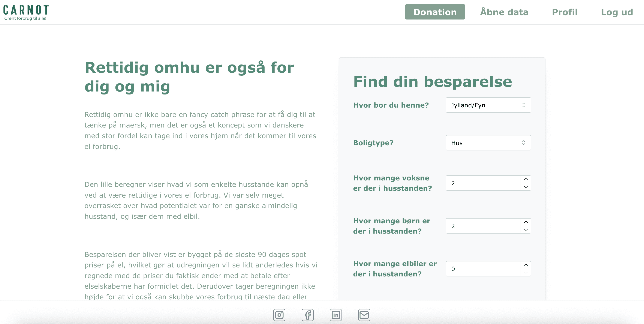Decrease children count with the down arrow
This screenshot has height=324, width=644.
tap(526, 229)
